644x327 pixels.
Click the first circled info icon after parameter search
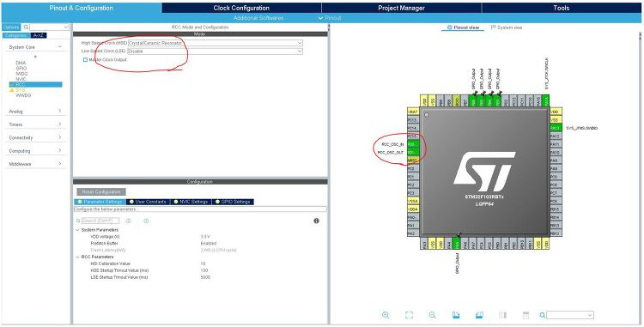coord(129,221)
